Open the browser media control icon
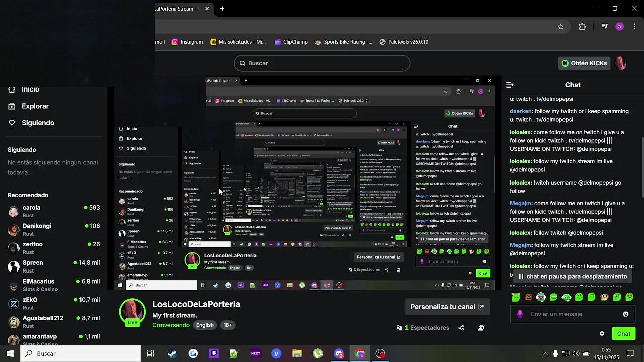The width and height of the screenshot is (644, 362). [x=605, y=27]
